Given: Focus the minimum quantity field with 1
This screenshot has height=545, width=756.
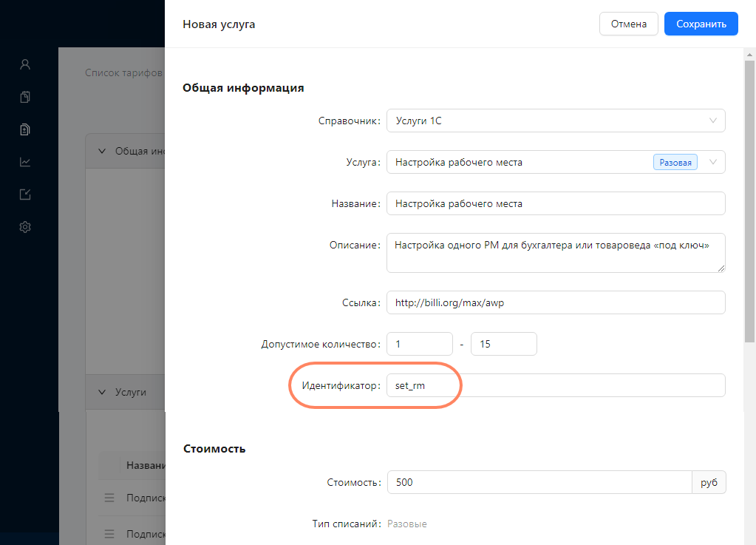Looking at the screenshot, I should point(420,344).
